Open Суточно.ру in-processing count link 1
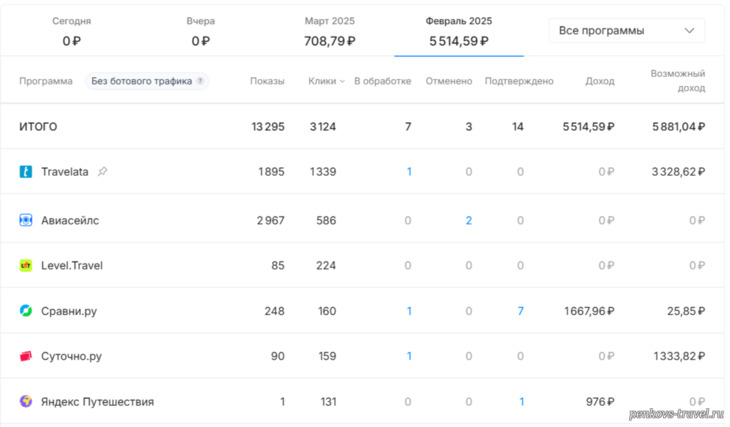This screenshot has width=730, height=427. tap(409, 356)
